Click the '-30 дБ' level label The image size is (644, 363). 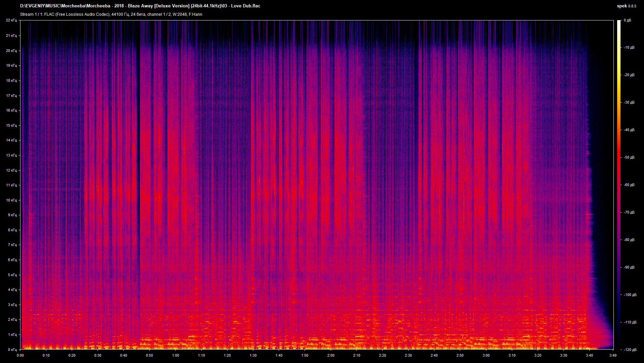[629, 103]
